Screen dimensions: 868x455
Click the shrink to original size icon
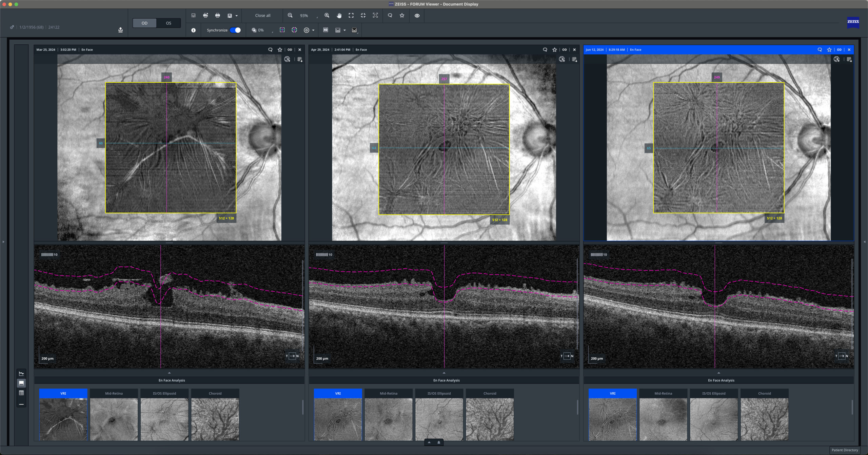tap(363, 16)
